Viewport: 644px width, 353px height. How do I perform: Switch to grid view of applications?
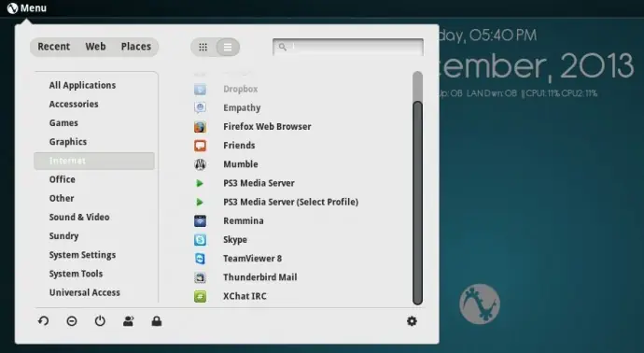(x=203, y=47)
